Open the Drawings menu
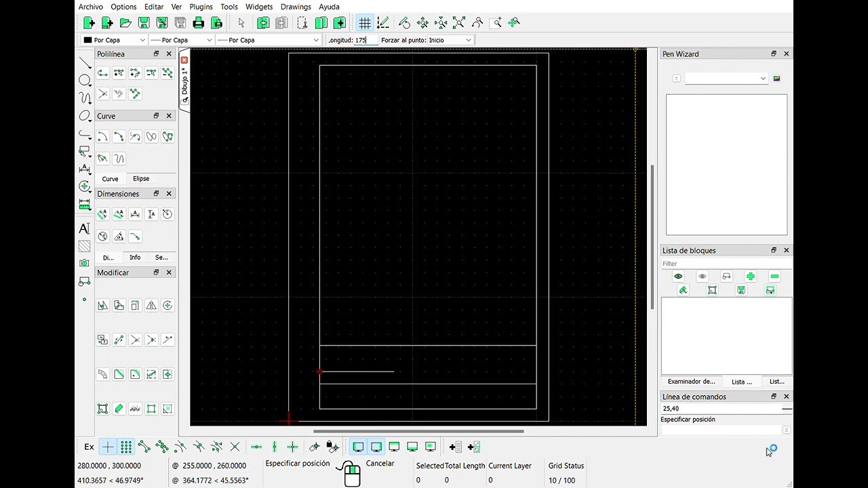Screen dimensions: 868x488 coord(296,7)
